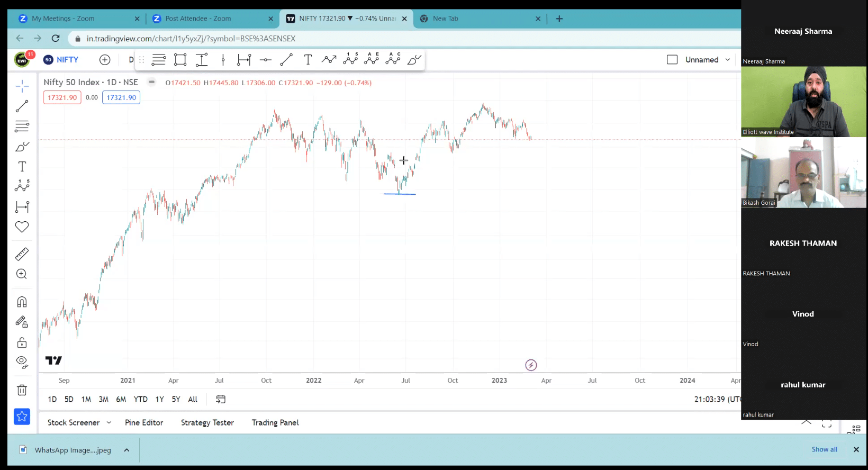
Task: Toggle Hide all drawings eye icon
Action: tap(22, 362)
